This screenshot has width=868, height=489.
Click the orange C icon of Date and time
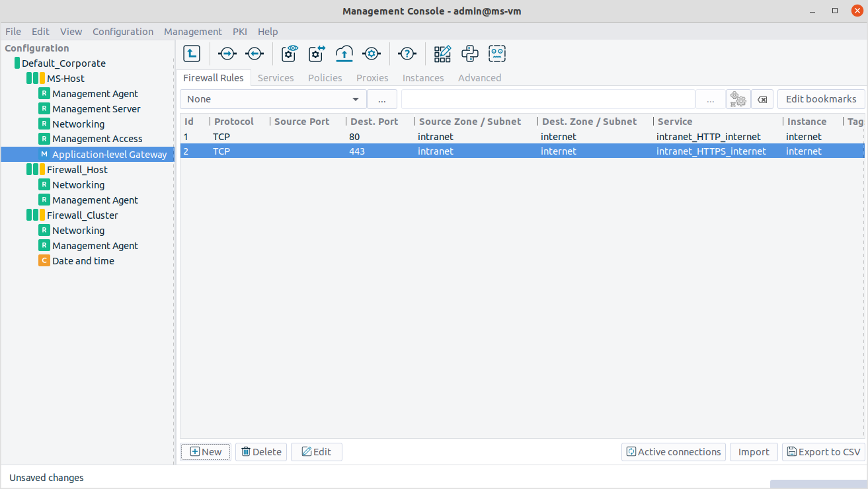44,261
